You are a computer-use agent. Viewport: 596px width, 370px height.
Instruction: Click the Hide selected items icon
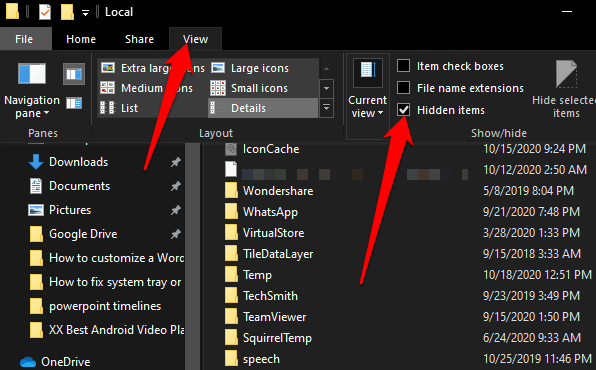566,74
